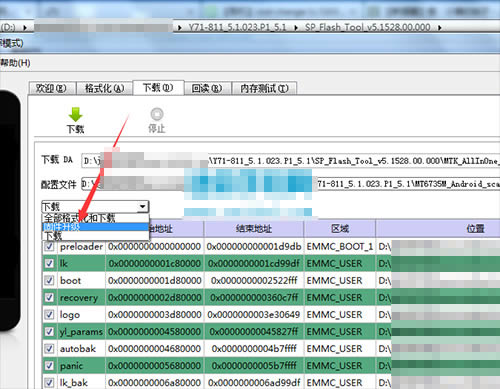Toggle the lk partition checkbox

pyautogui.click(x=49, y=263)
